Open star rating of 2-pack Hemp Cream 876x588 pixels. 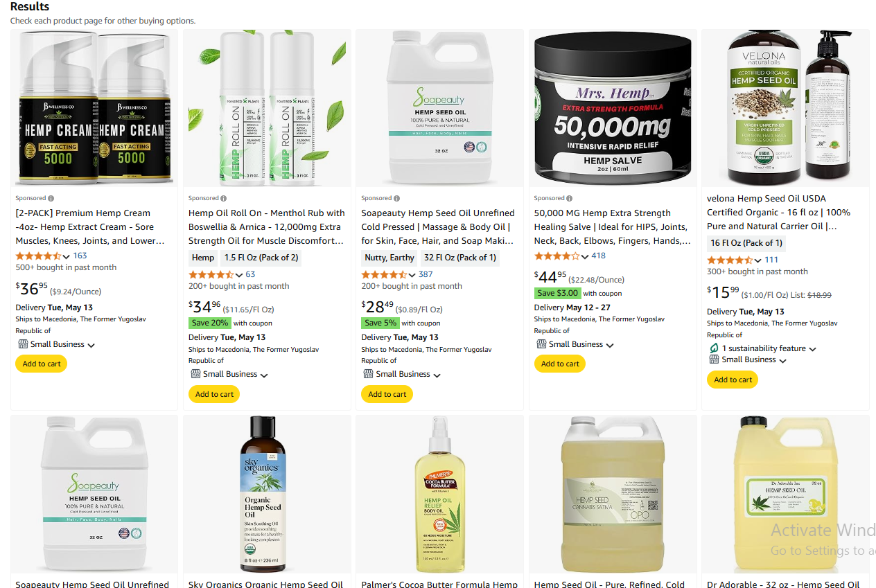tap(39, 256)
